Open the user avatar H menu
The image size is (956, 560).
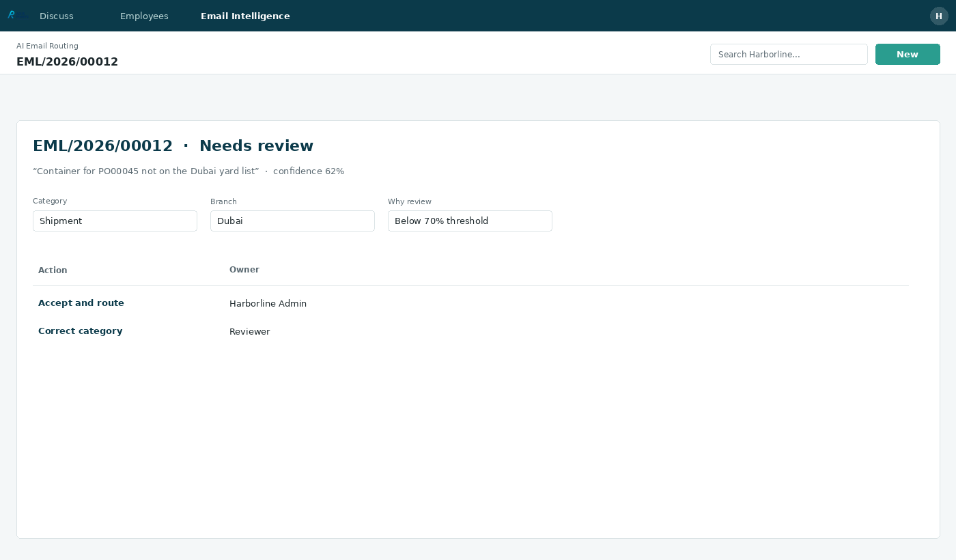[939, 16]
